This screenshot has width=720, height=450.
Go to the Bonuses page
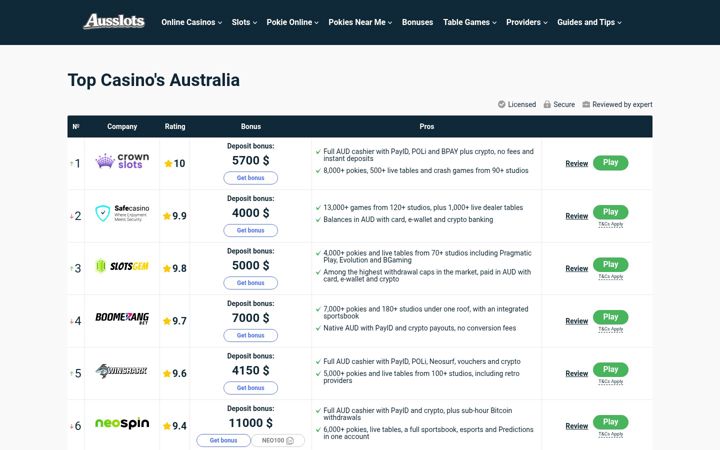pos(417,22)
